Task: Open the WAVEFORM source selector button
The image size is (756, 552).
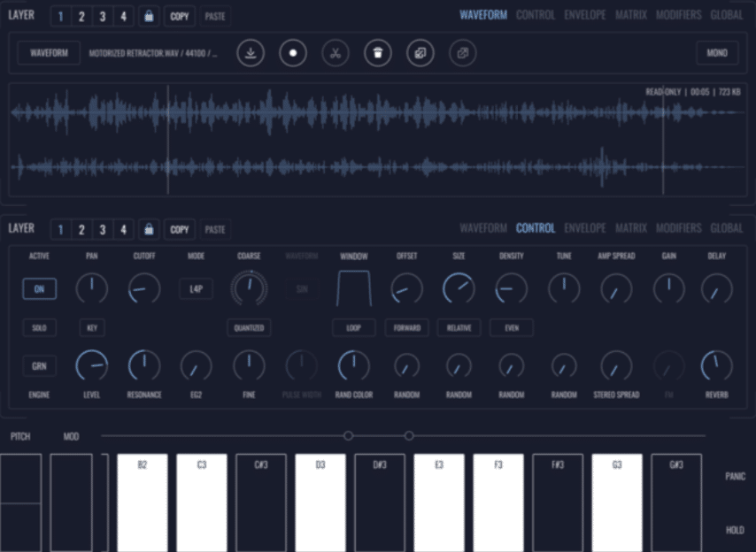Action: [49, 53]
